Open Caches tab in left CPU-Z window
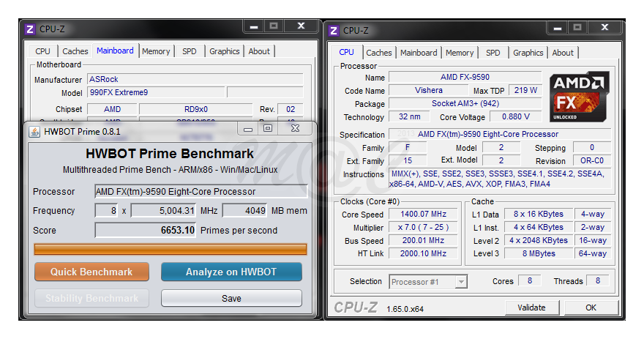This screenshot has height=339, width=644. tap(75, 51)
